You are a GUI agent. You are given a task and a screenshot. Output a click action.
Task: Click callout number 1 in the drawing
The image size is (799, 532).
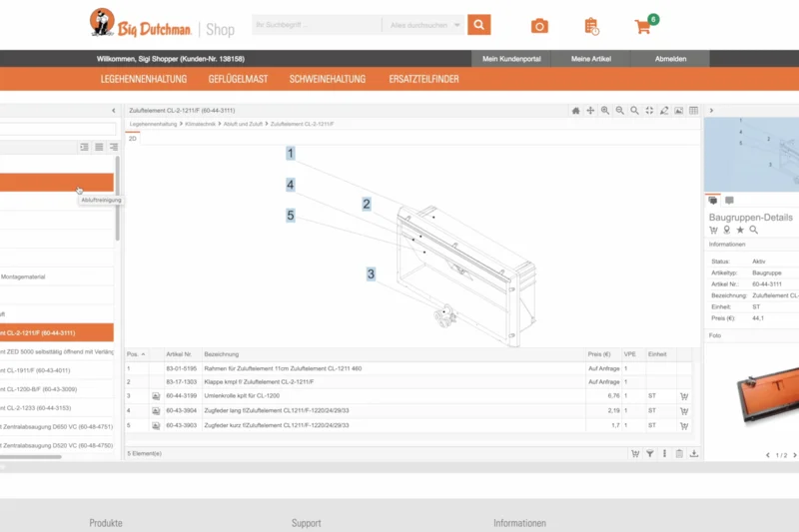coord(291,154)
